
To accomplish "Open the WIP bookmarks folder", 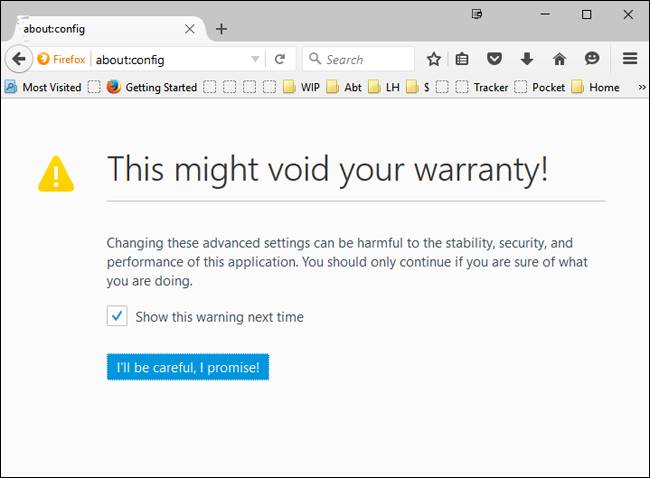I will [301, 87].
